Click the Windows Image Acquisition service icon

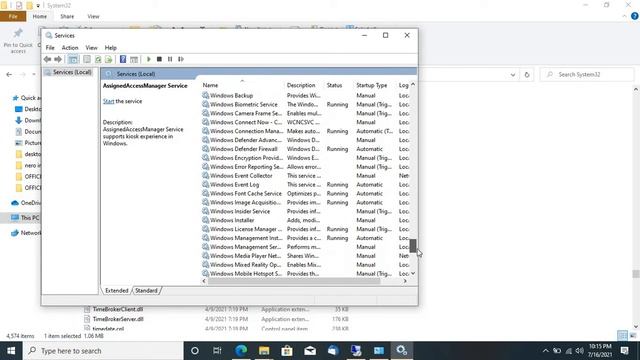coord(205,202)
